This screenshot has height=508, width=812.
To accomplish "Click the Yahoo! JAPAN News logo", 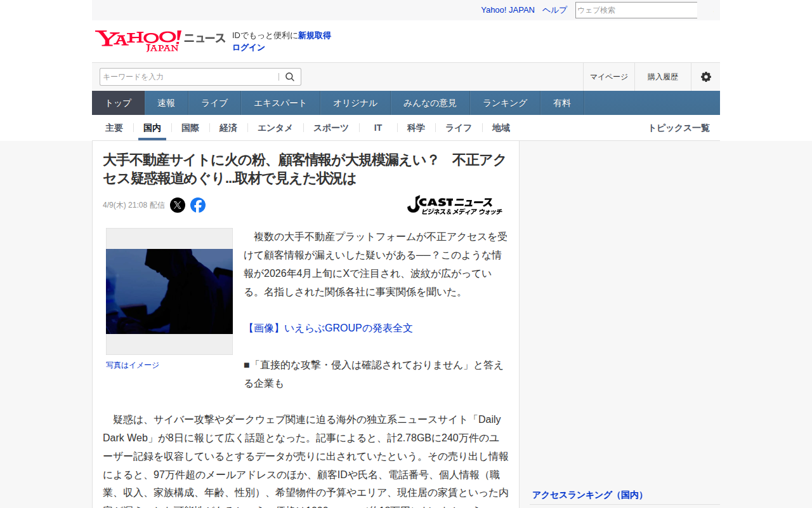I will click(160, 40).
